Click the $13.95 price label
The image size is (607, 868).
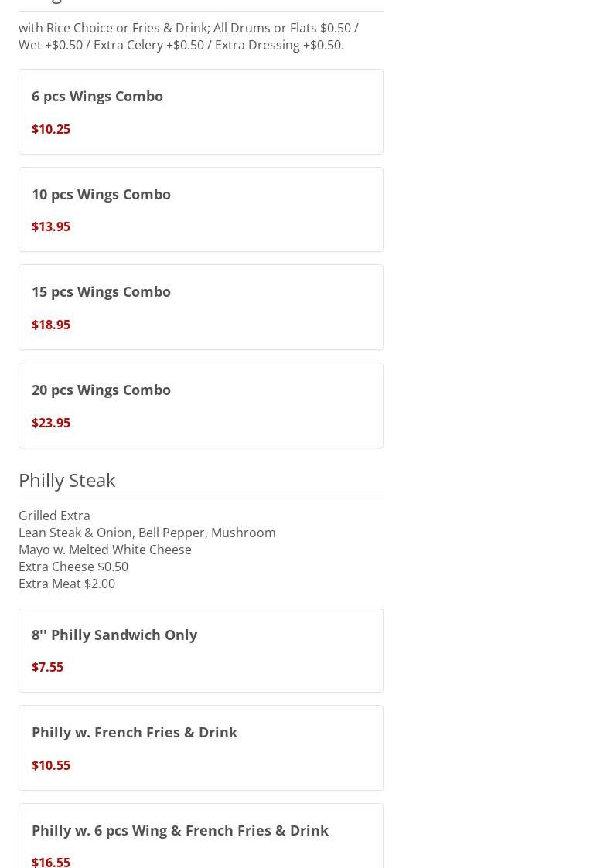tap(51, 226)
